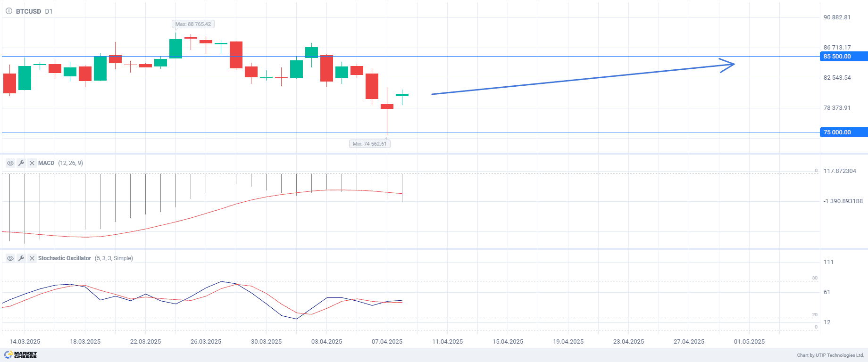Viewport: 868px width, 362px height.
Task: Click the 26.03.2025 date label
Action: coord(206,342)
